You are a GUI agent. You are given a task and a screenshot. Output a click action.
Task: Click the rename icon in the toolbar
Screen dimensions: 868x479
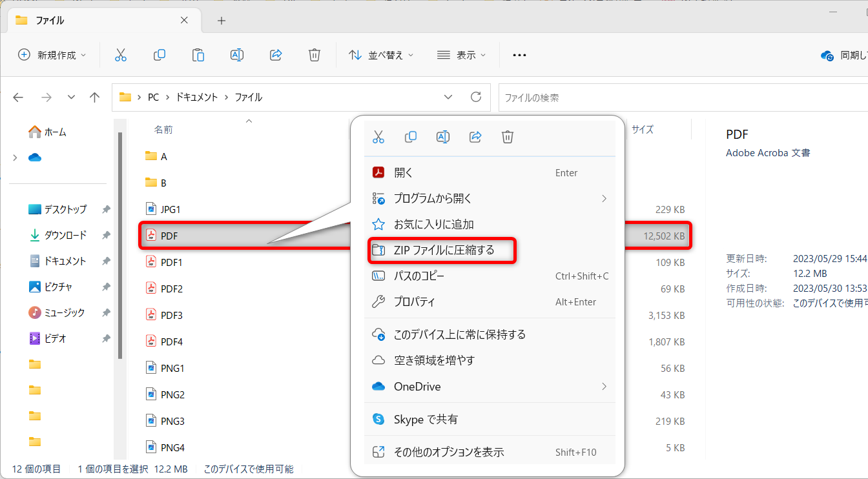(237, 56)
